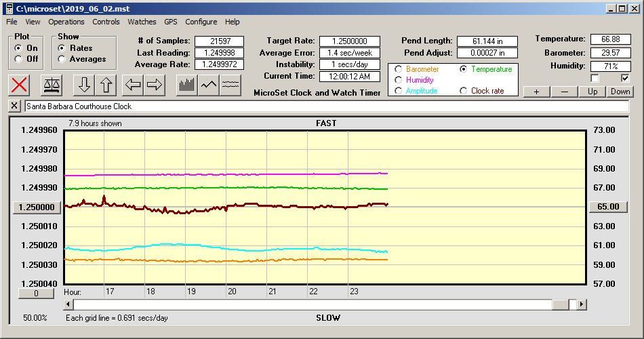Click the horizontal scrollbar right arrow
Screen dimensions: 644x339
pos(581,305)
